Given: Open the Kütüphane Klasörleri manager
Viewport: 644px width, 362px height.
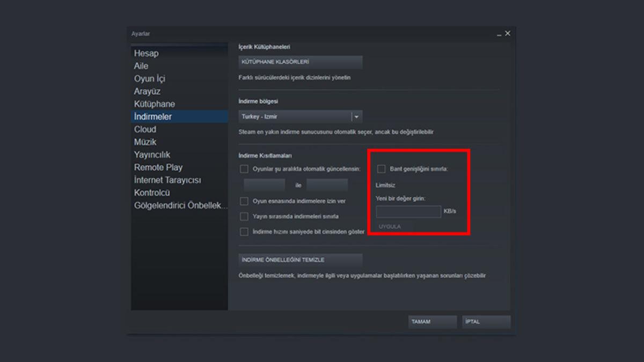Looking at the screenshot, I should pos(301,62).
